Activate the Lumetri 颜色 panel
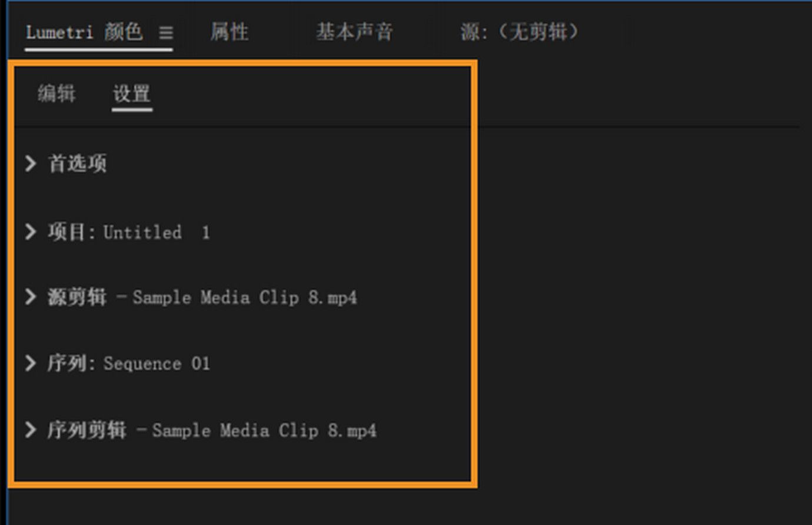Screen dimensions: 812x525 point(82,33)
